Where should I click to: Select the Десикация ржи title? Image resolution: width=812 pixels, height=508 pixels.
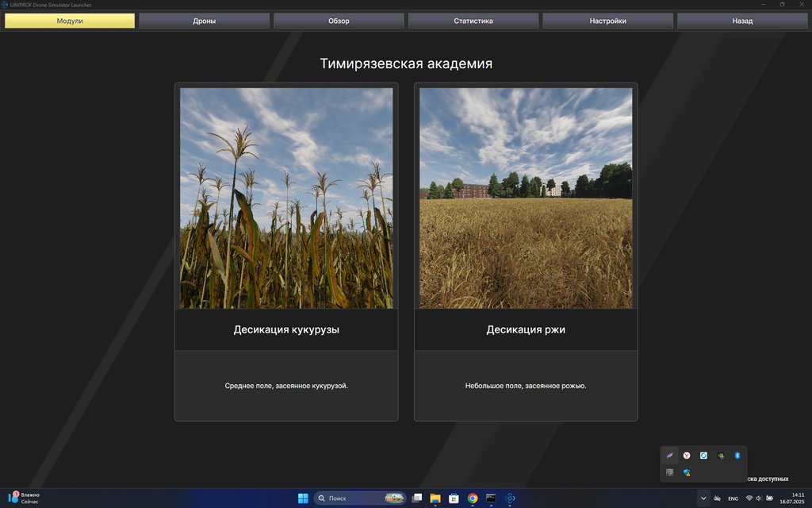(x=526, y=329)
